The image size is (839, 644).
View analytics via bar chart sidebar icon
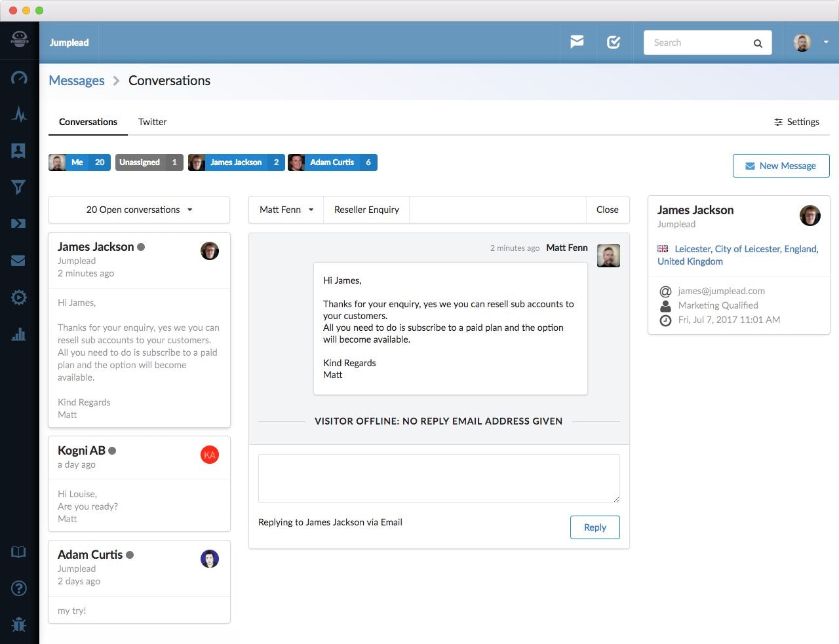(x=19, y=334)
